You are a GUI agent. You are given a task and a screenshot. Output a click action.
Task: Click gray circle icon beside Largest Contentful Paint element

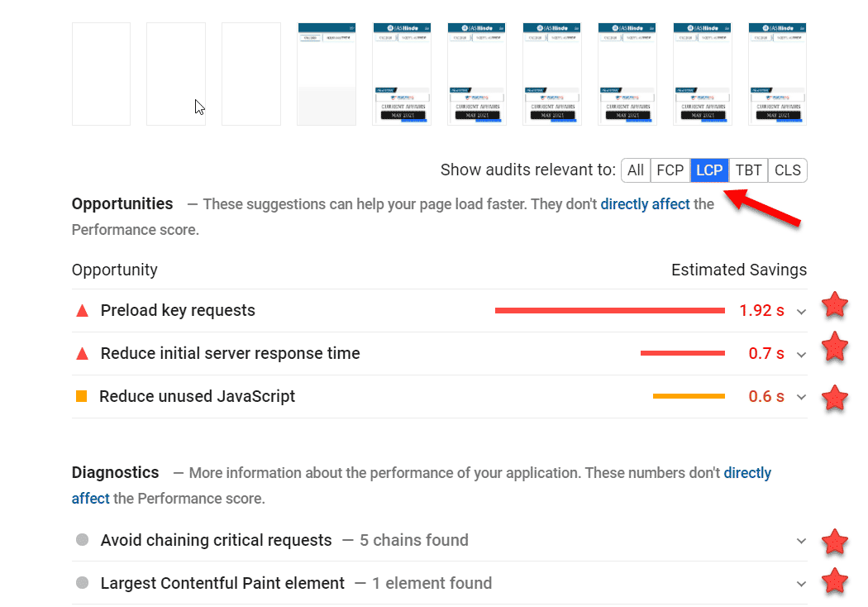coord(82,583)
